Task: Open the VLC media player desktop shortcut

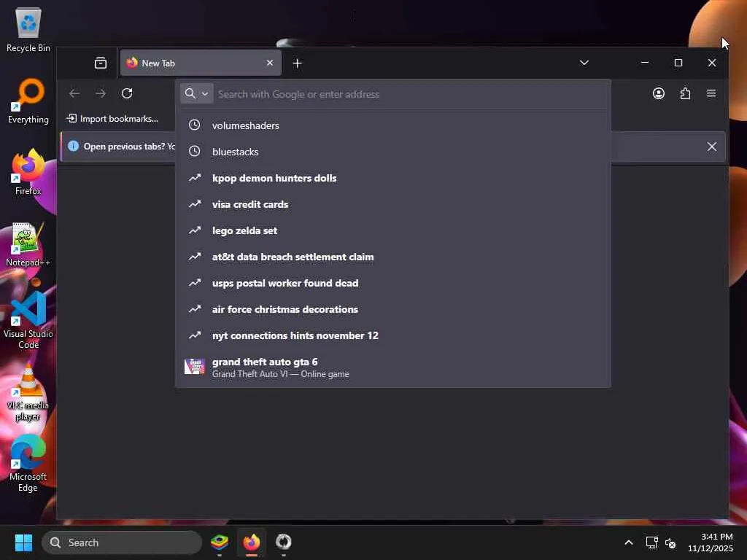Action: pos(28,392)
